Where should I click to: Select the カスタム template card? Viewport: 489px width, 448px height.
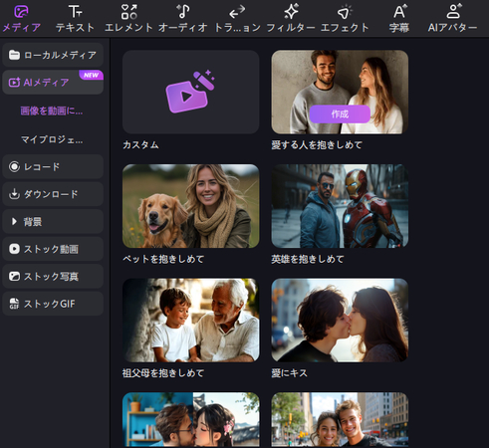pyautogui.click(x=191, y=92)
